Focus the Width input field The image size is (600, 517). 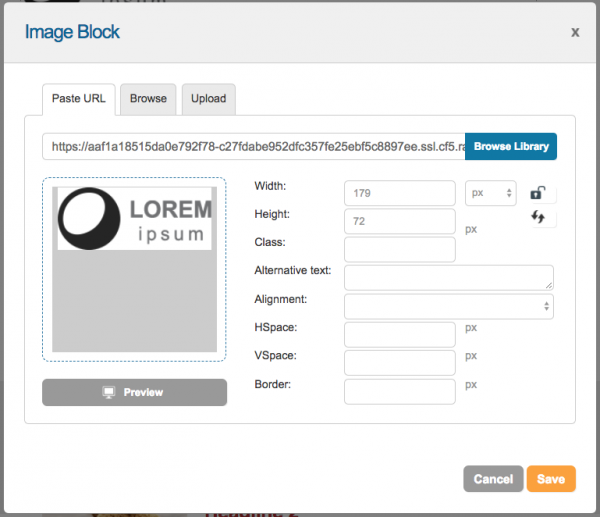399,192
